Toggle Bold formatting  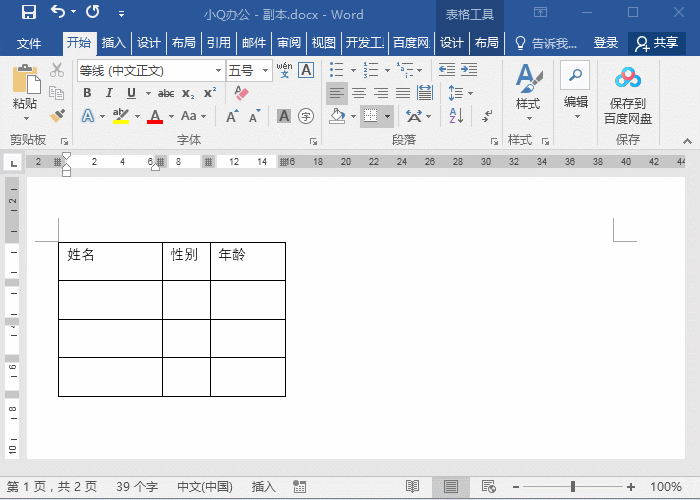click(88, 93)
